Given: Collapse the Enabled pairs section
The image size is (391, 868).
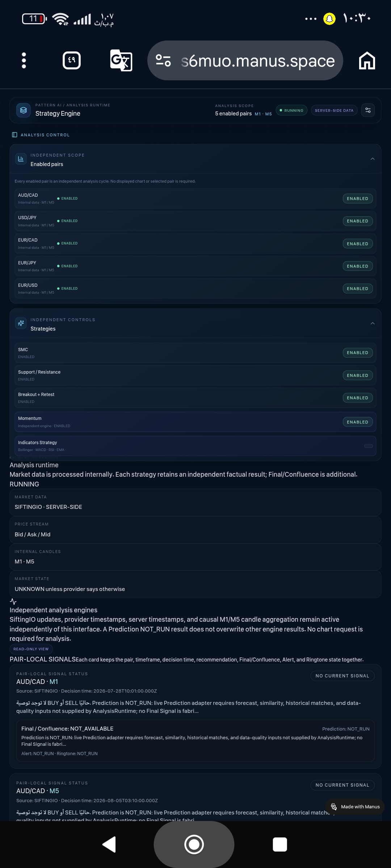Looking at the screenshot, I should [373, 159].
